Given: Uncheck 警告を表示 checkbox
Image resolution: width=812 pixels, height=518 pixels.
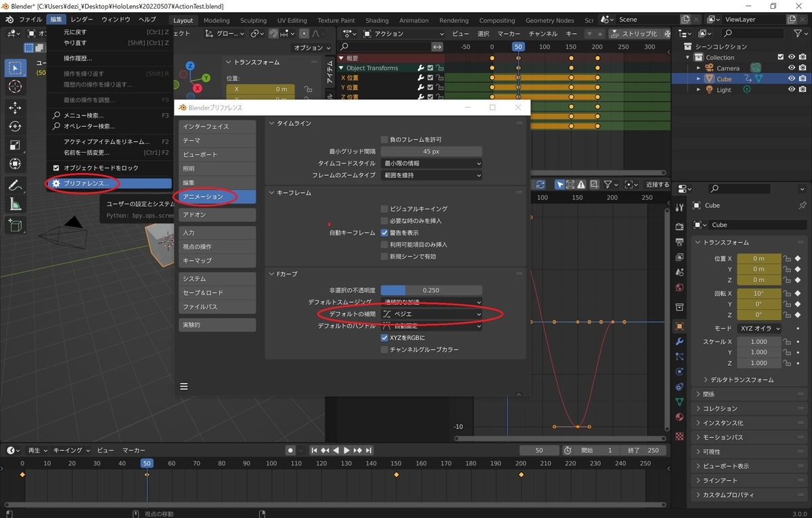Looking at the screenshot, I should click(384, 233).
